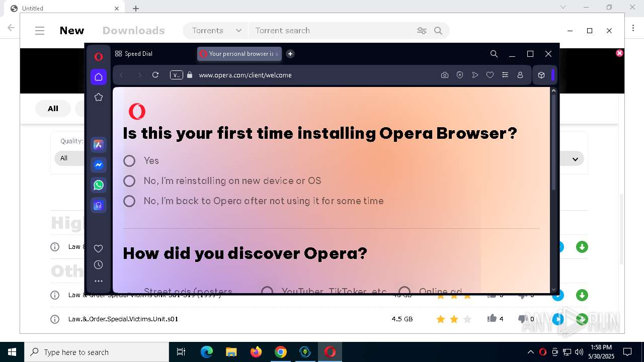Open the torrent app hamburger menu
The width and height of the screenshot is (644, 362).
pyautogui.click(x=40, y=31)
